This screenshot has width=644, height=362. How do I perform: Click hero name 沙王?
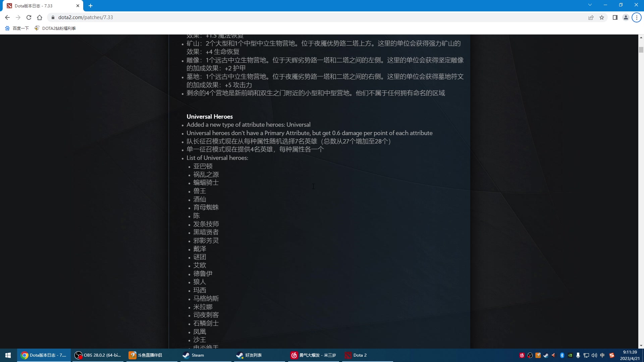pos(200,340)
